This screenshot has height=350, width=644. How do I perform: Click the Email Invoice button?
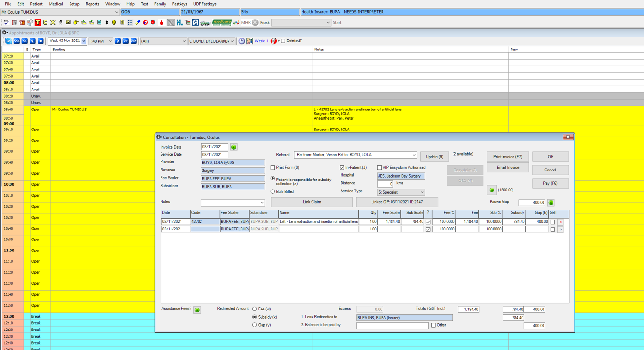(x=508, y=168)
